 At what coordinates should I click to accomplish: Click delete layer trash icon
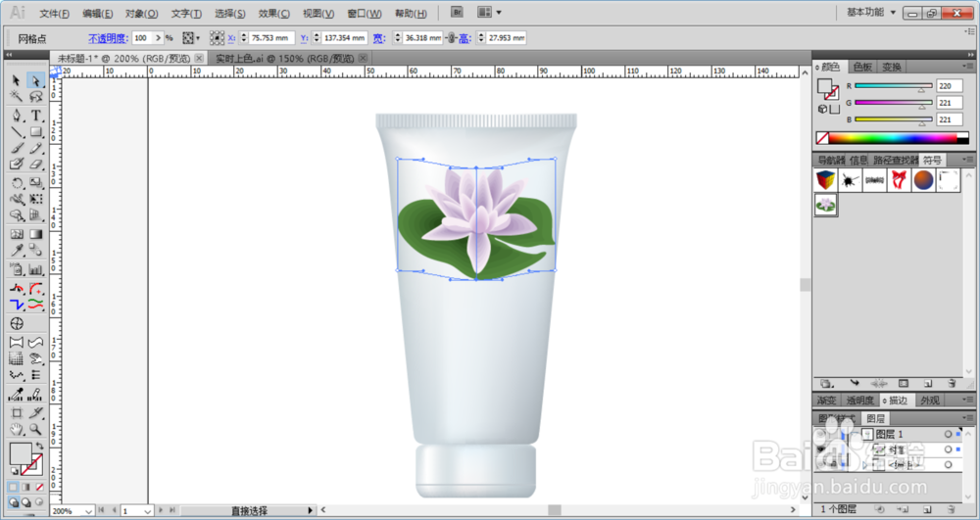point(952,509)
